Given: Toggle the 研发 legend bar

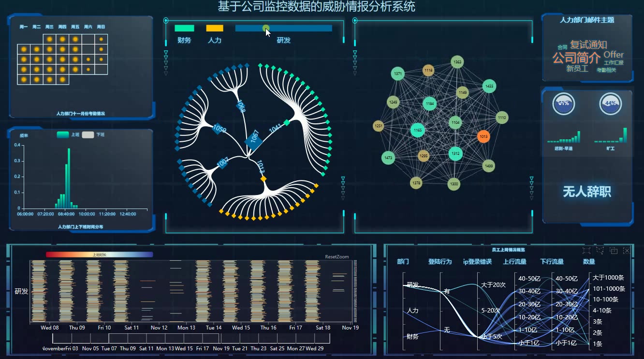Looking at the screenshot, I should (x=284, y=28).
